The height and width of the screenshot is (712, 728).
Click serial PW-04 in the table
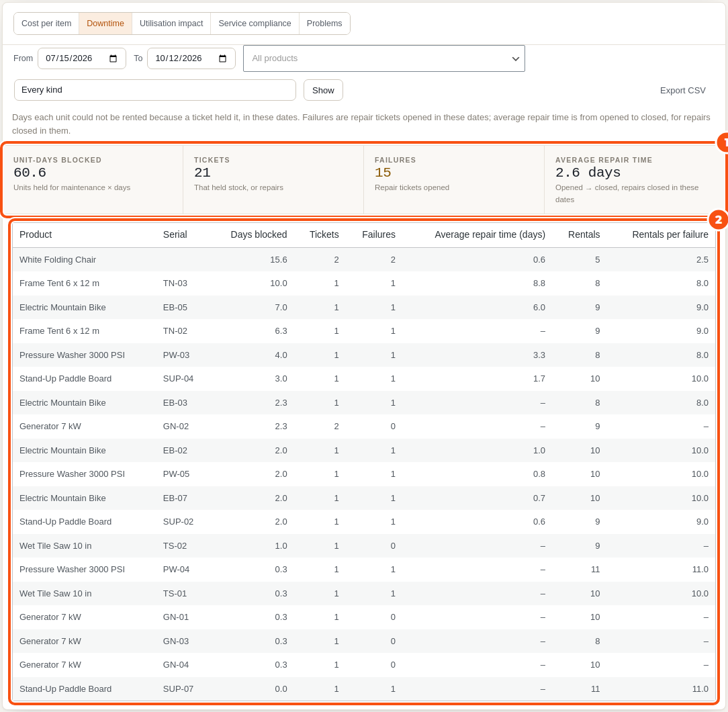(176, 570)
